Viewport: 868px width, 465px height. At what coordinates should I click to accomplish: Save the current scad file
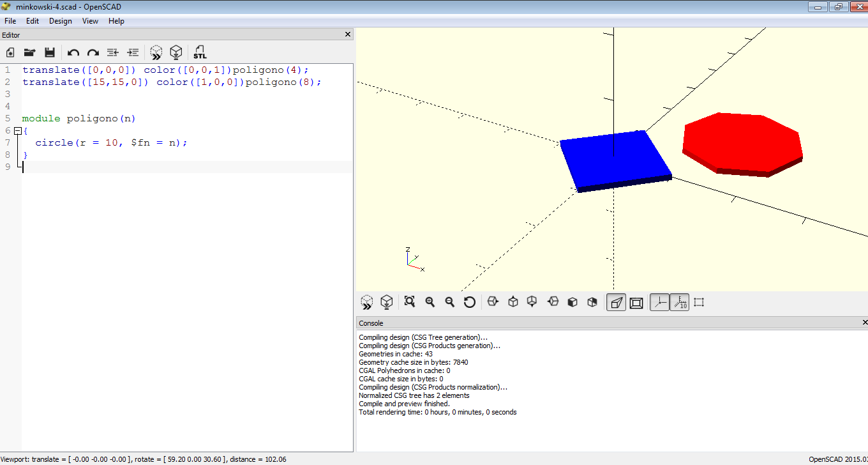click(49, 52)
